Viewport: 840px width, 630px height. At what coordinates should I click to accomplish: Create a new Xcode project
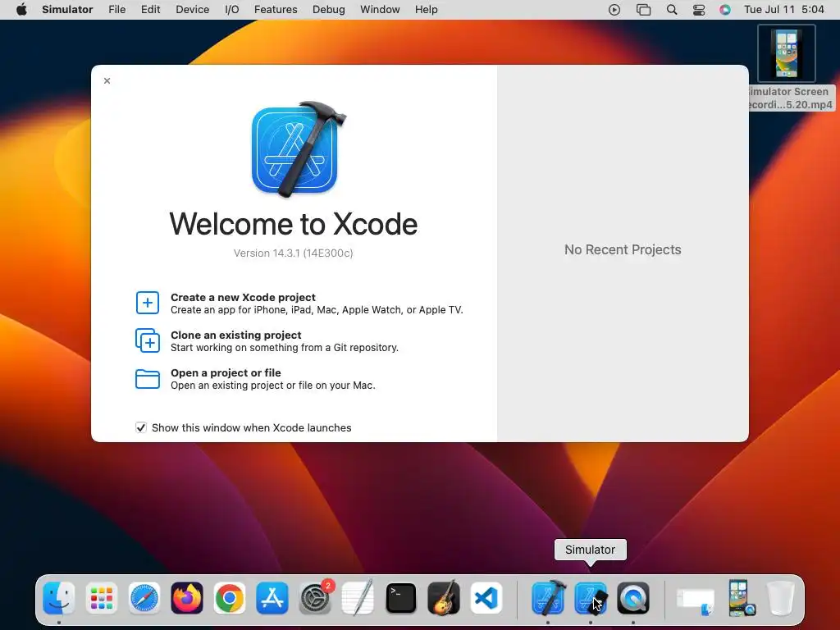point(317,304)
